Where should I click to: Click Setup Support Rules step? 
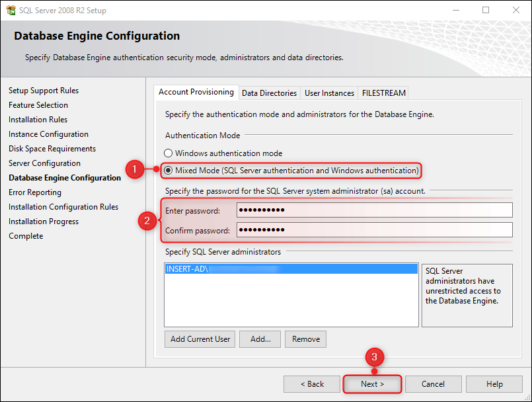tap(44, 91)
